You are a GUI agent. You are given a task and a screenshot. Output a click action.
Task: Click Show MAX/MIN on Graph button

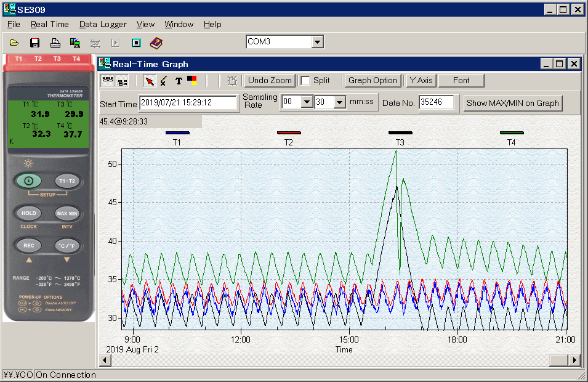(513, 103)
